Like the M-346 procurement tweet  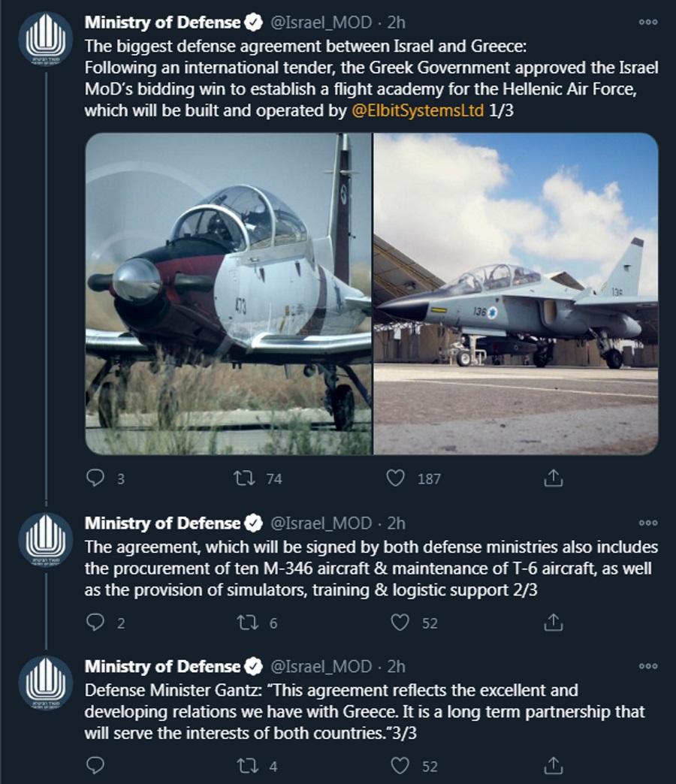tap(402, 622)
